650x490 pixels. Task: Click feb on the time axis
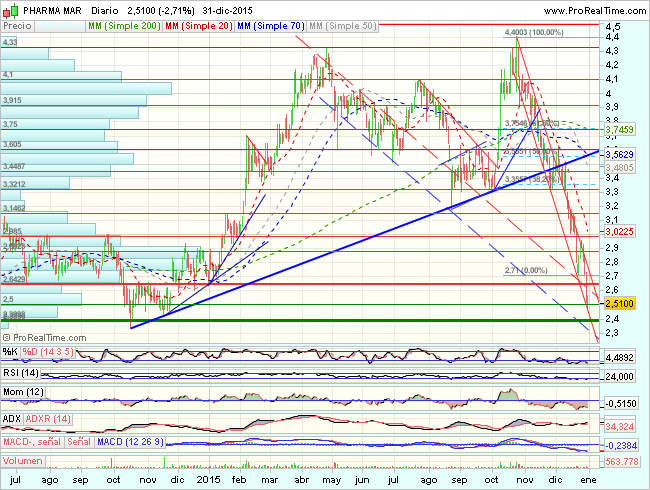click(x=239, y=480)
